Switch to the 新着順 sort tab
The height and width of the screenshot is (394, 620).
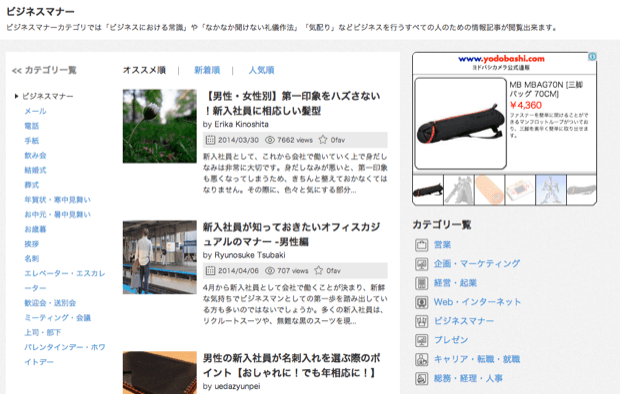click(207, 70)
